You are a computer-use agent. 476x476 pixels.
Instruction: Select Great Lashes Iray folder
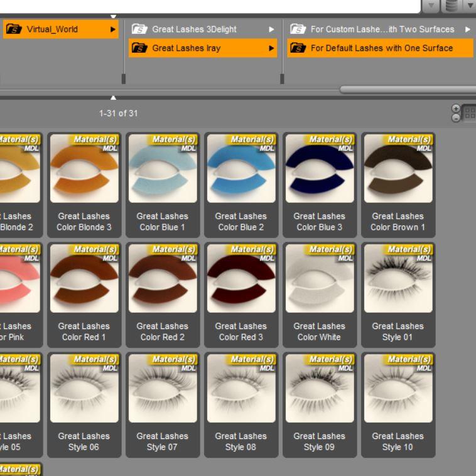[203, 48]
